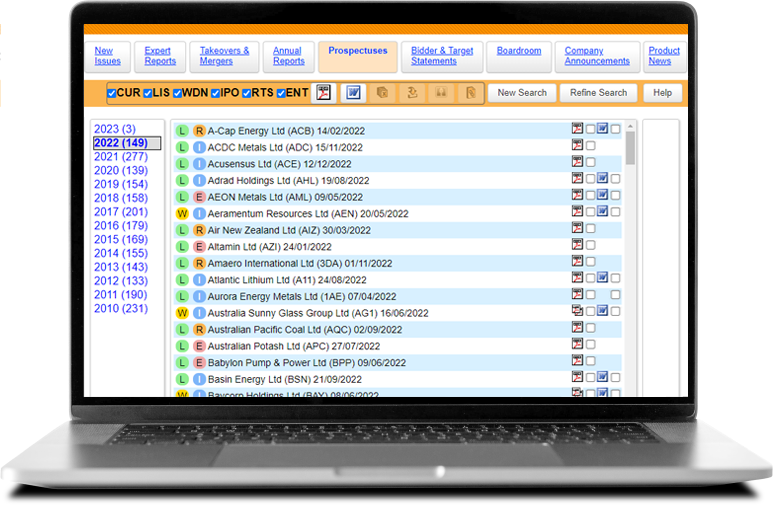Click the E badge next to Altamin Ltd
Viewport: 773px width, 505px height.
pos(199,247)
